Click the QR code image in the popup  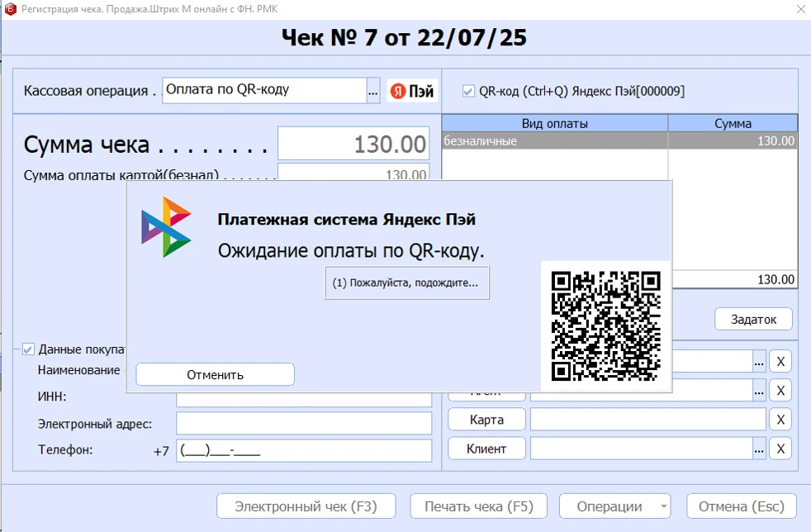click(605, 326)
